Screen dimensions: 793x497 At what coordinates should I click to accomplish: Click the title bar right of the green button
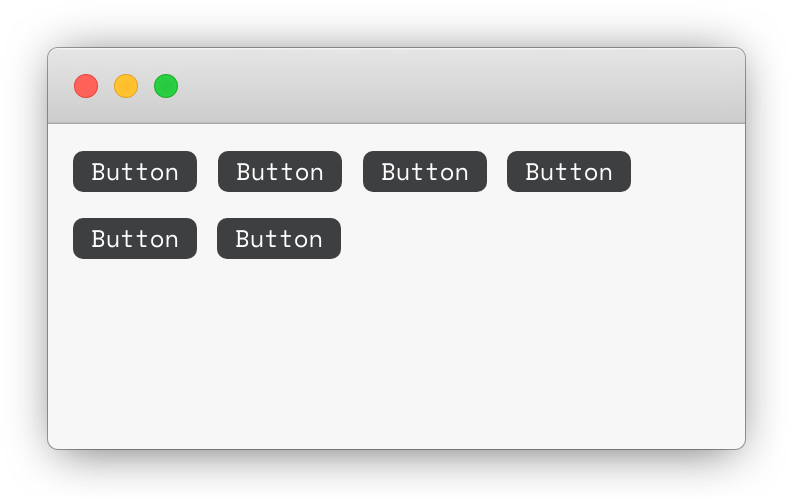coord(455,86)
